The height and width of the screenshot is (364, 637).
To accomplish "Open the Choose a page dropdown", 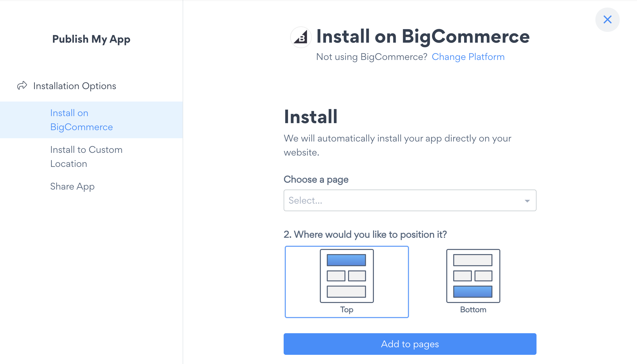I will pos(410,200).
